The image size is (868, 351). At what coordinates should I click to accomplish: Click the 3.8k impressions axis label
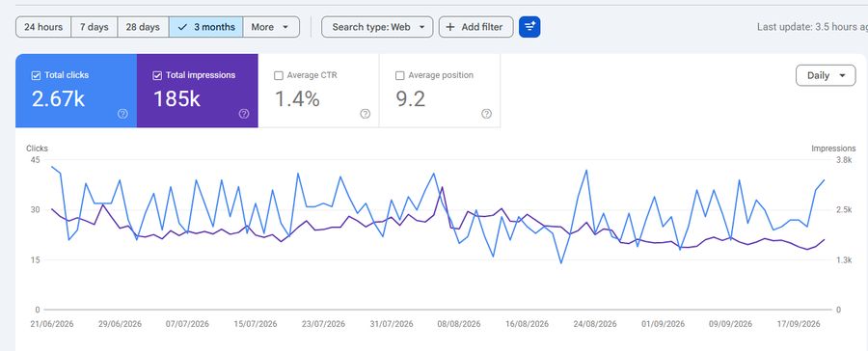click(x=844, y=160)
